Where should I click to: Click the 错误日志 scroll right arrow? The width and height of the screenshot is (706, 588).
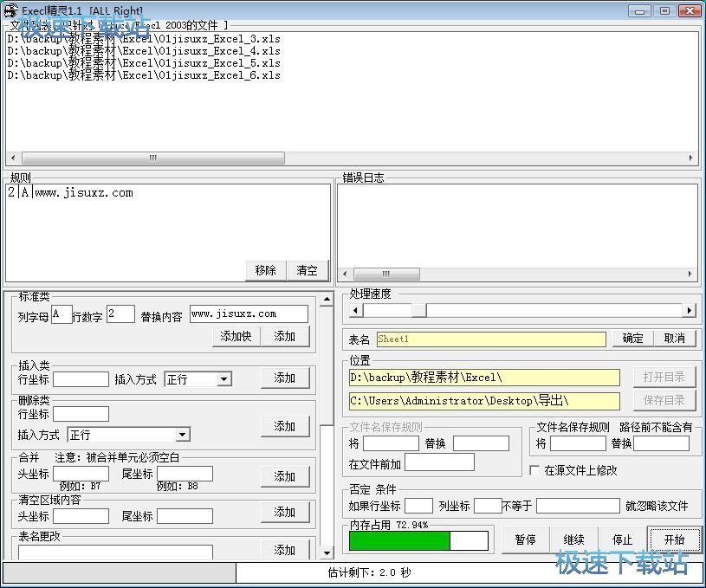(x=690, y=274)
